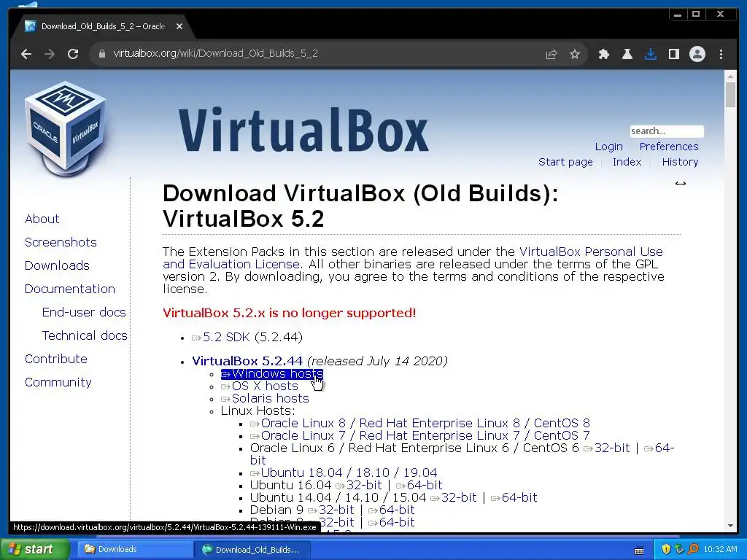Toggle the side panel icon

(673, 54)
